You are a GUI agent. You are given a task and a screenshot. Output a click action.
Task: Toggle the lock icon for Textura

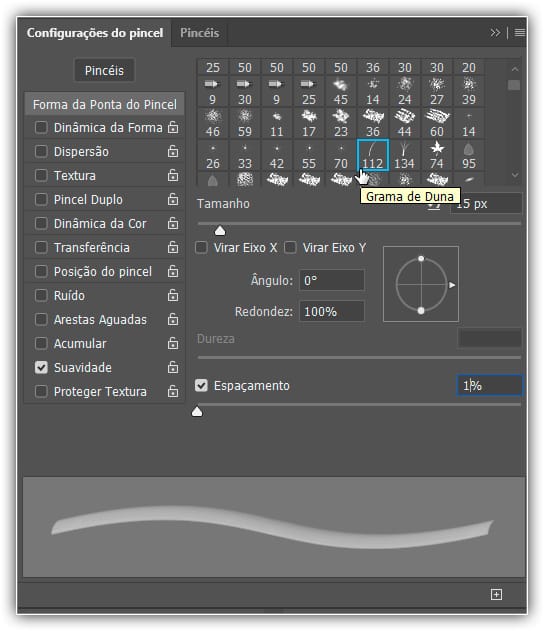tap(173, 175)
